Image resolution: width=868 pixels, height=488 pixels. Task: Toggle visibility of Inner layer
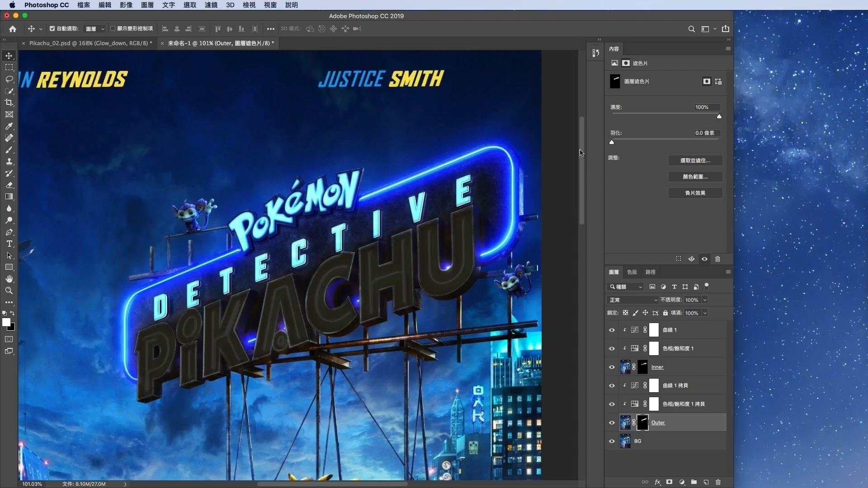pos(612,367)
